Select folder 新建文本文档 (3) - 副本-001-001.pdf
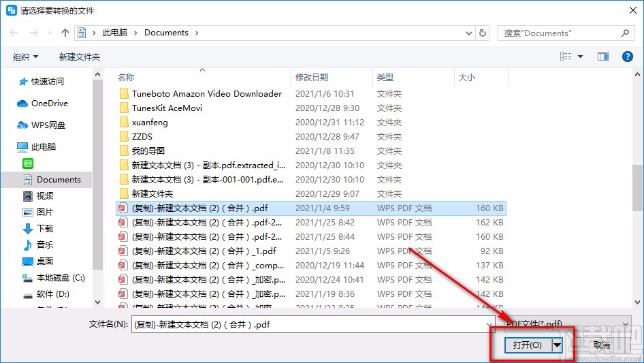This screenshot has height=363, width=644. pyautogui.click(x=311, y=180)
